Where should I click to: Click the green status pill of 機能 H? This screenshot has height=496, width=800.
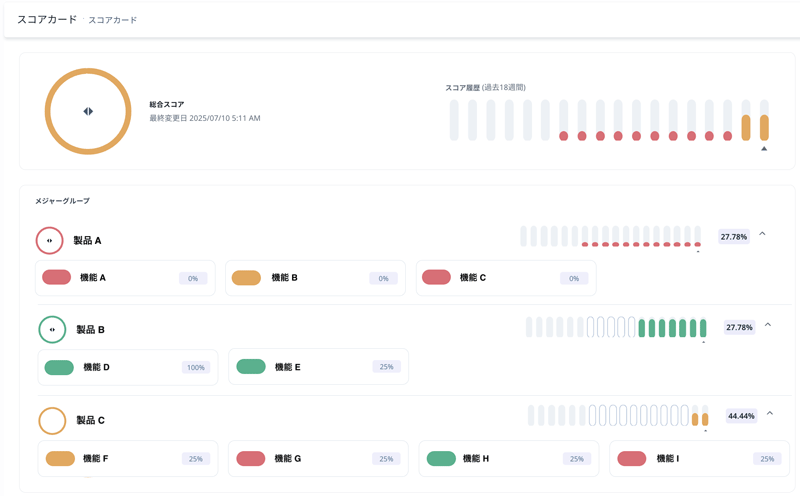tap(441, 458)
